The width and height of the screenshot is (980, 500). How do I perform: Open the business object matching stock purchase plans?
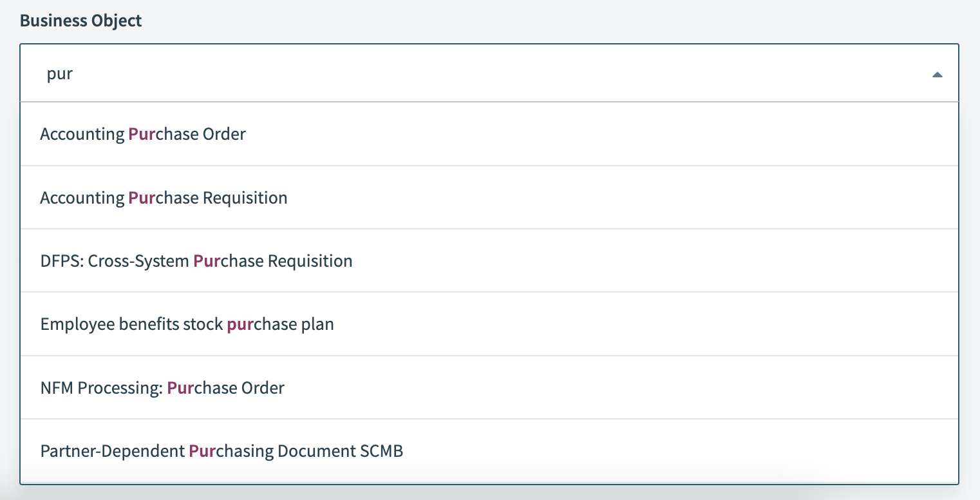coord(187,324)
